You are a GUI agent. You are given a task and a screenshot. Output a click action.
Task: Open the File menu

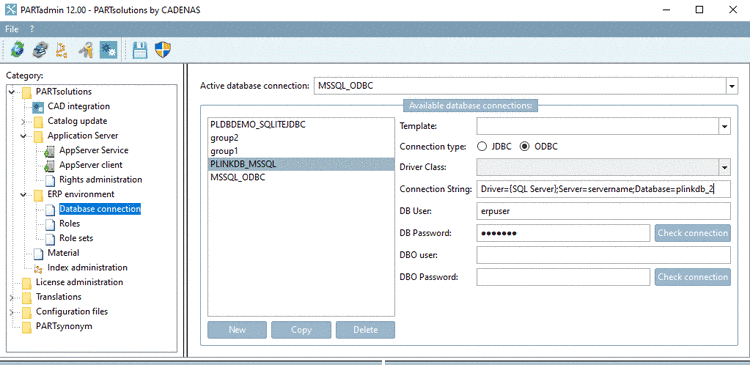point(11,29)
